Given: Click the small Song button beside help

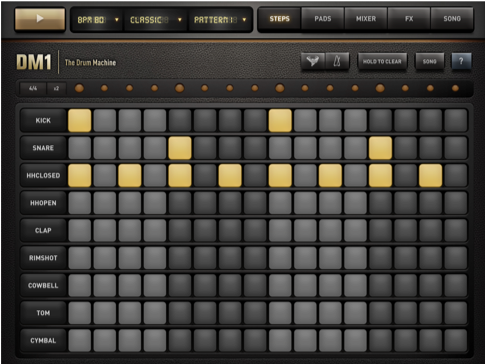Looking at the screenshot, I should click(x=429, y=61).
